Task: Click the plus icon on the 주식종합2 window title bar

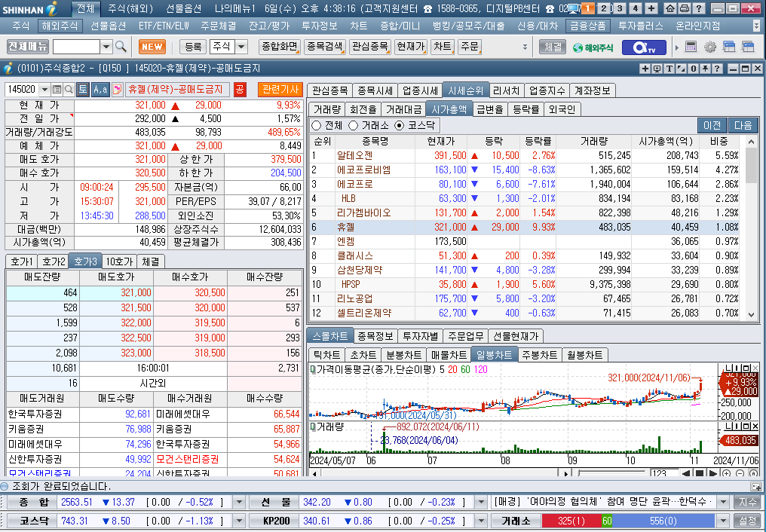Action: click(645, 69)
